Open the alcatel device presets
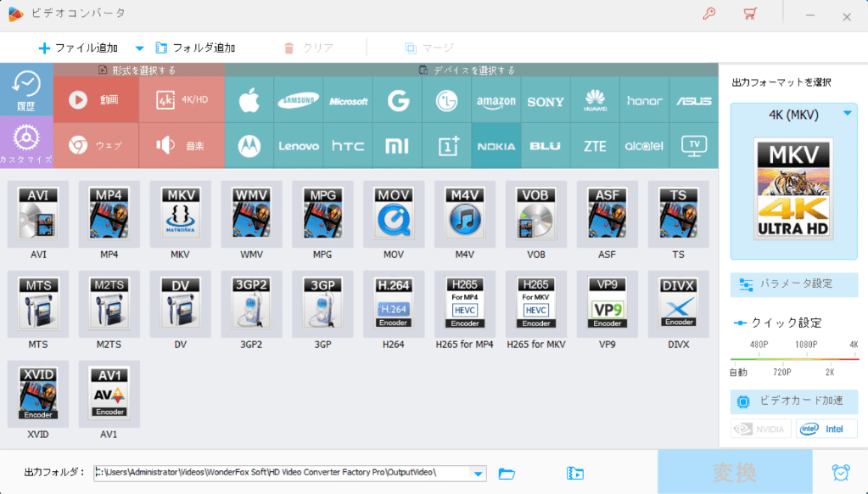Screen dimensions: 868x494 (644, 146)
